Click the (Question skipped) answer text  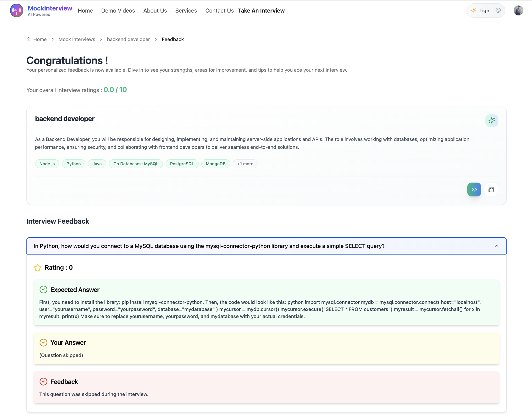[x=61, y=355]
